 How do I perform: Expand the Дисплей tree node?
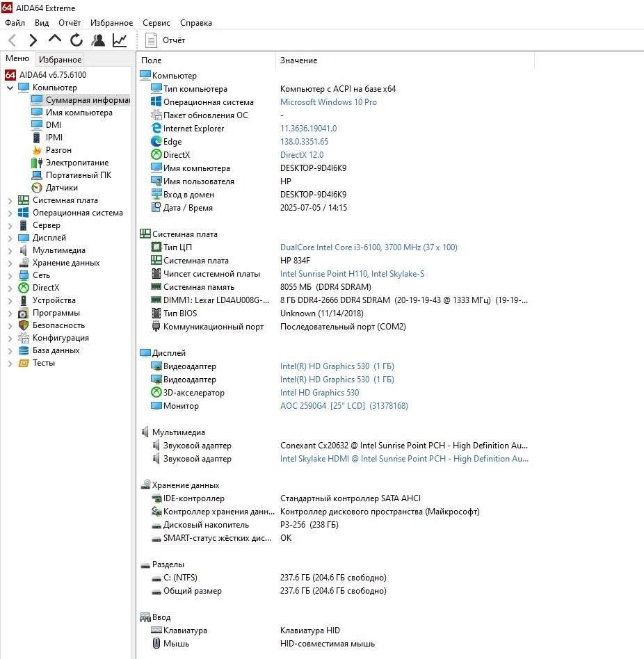(10, 238)
